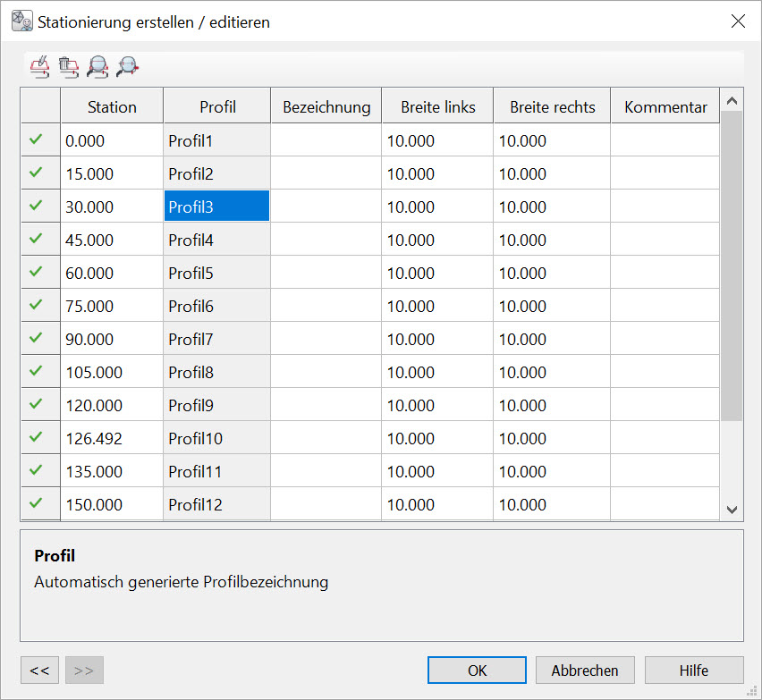762x700 pixels.
Task: Click the Kommentar column header
Action: (x=665, y=106)
